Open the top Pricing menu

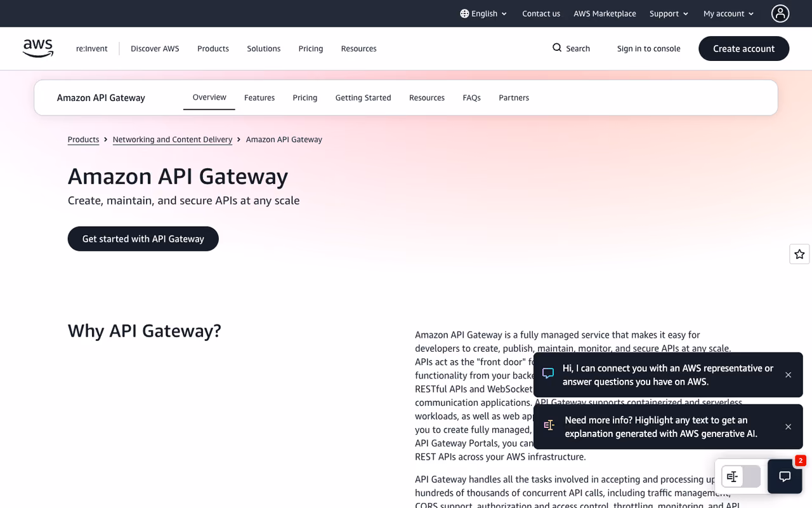[x=311, y=48]
